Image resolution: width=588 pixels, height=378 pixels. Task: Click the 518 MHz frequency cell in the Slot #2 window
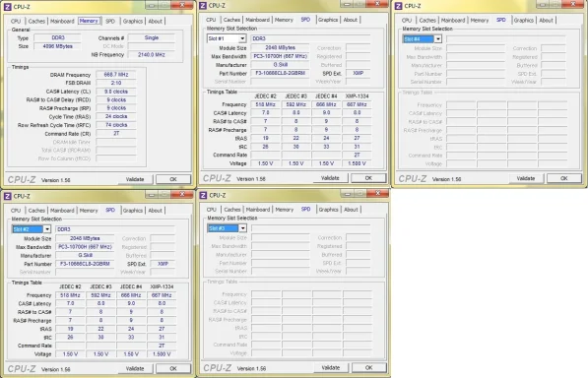point(70,295)
